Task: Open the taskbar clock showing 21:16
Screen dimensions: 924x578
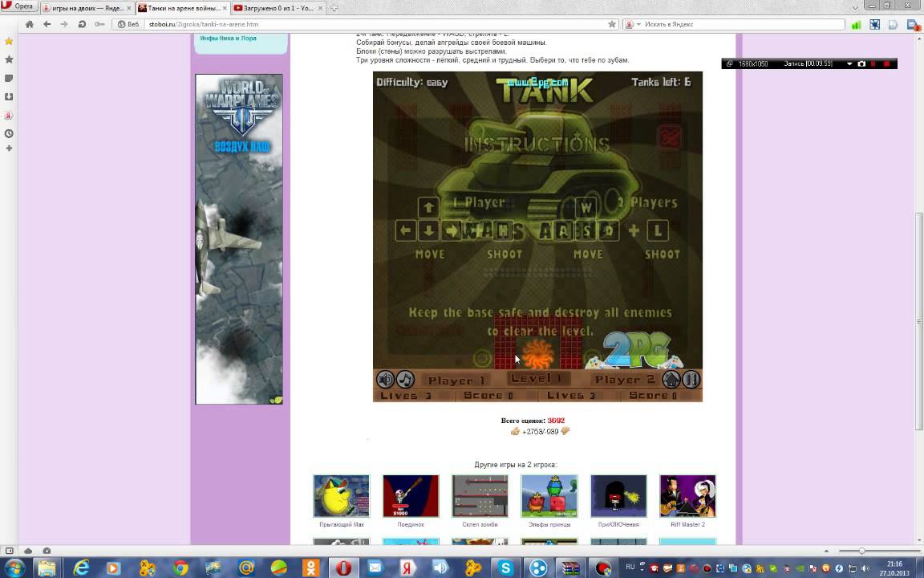Action: [x=894, y=568]
